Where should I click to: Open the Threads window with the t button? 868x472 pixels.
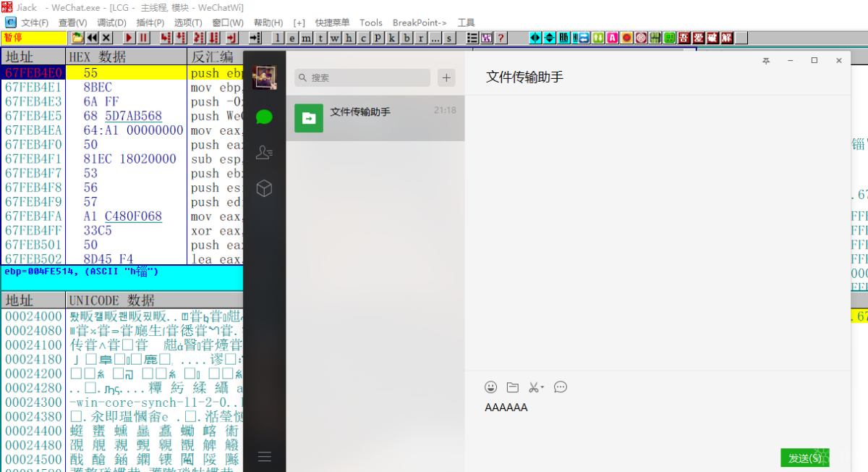point(320,38)
